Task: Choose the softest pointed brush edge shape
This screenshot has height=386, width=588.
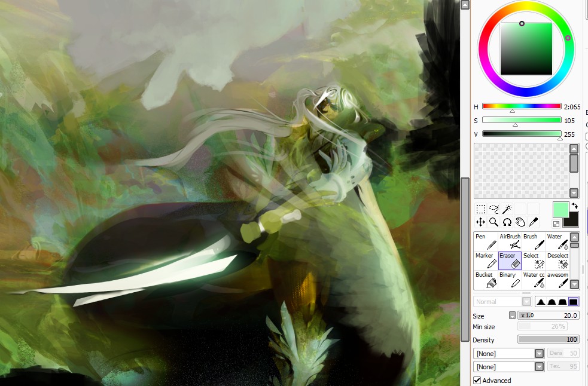Action: pyautogui.click(x=541, y=302)
